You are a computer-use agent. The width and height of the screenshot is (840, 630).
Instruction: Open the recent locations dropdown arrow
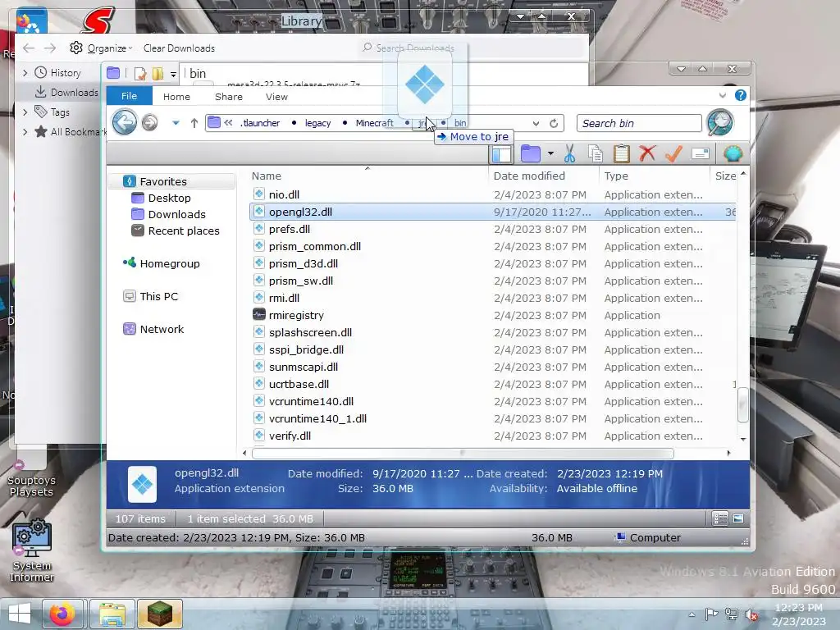176,123
